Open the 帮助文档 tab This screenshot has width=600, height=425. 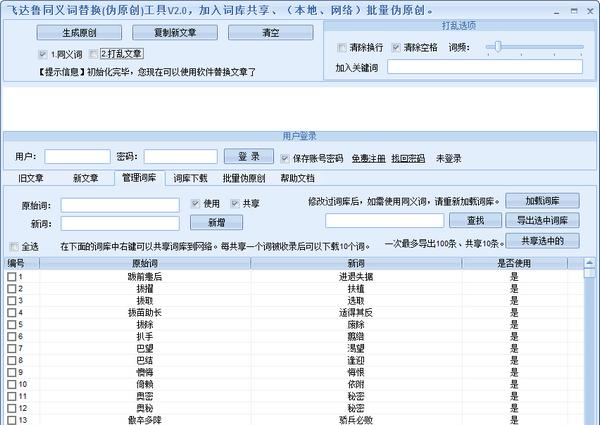[297, 178]
